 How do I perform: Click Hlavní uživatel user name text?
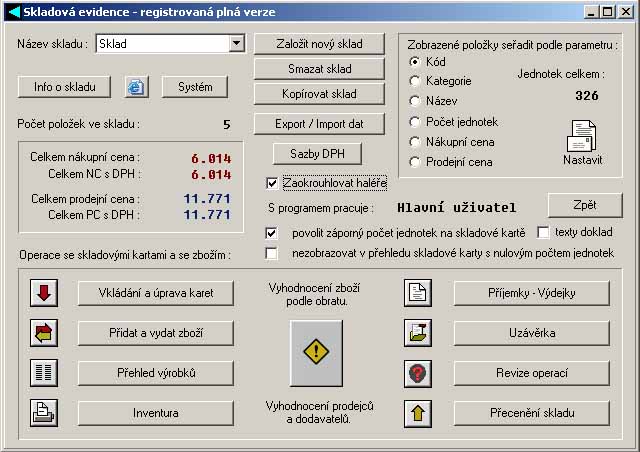pos(456,207)
